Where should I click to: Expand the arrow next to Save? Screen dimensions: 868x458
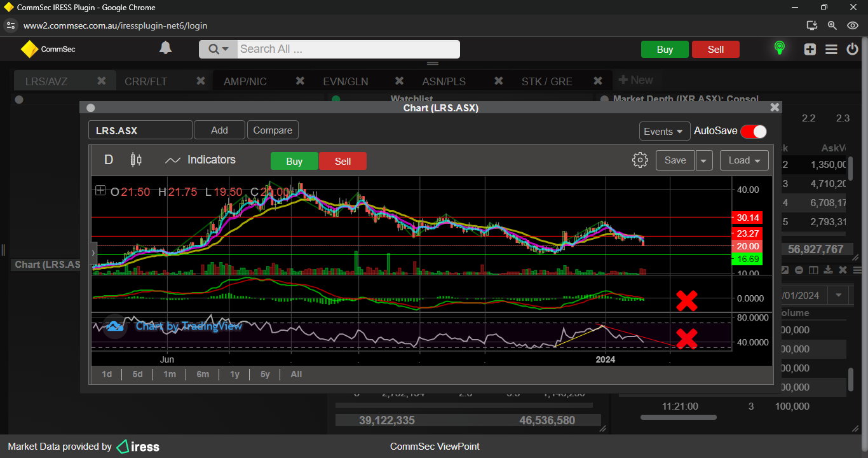(x=704, y=161)
